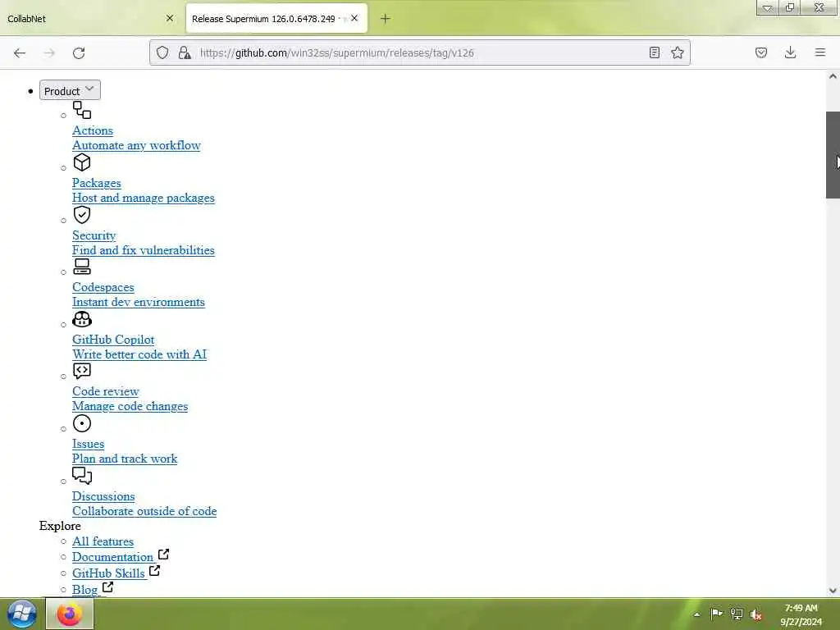
Task: Select the Release Supermium 126.0.6478.249 tab
Action: coord(276,19)
